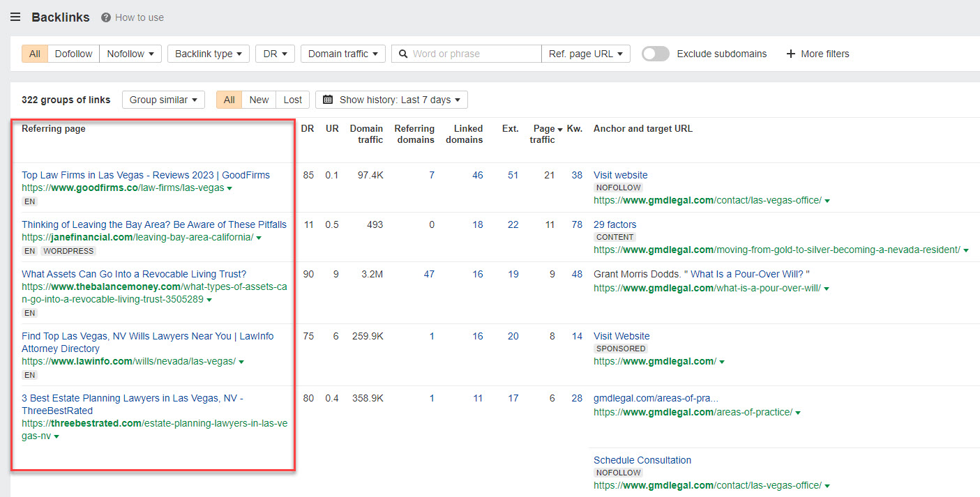Click the 322 groups of links text

(66, 100)
